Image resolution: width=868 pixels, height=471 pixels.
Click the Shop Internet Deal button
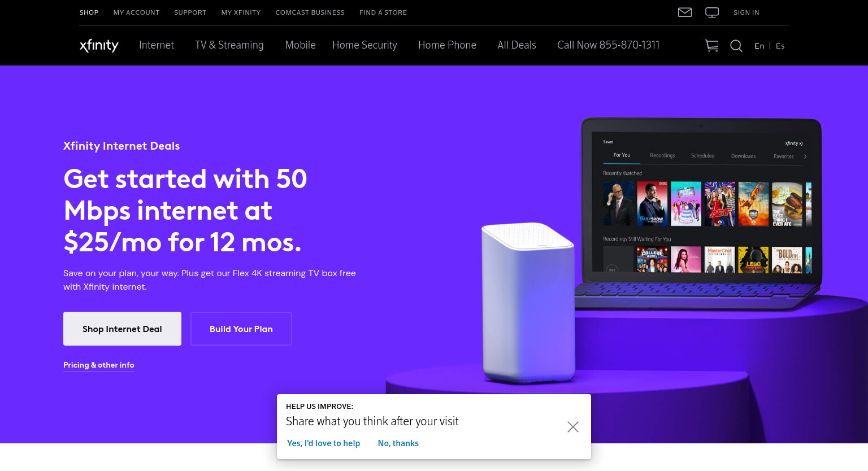coord(122,329)
